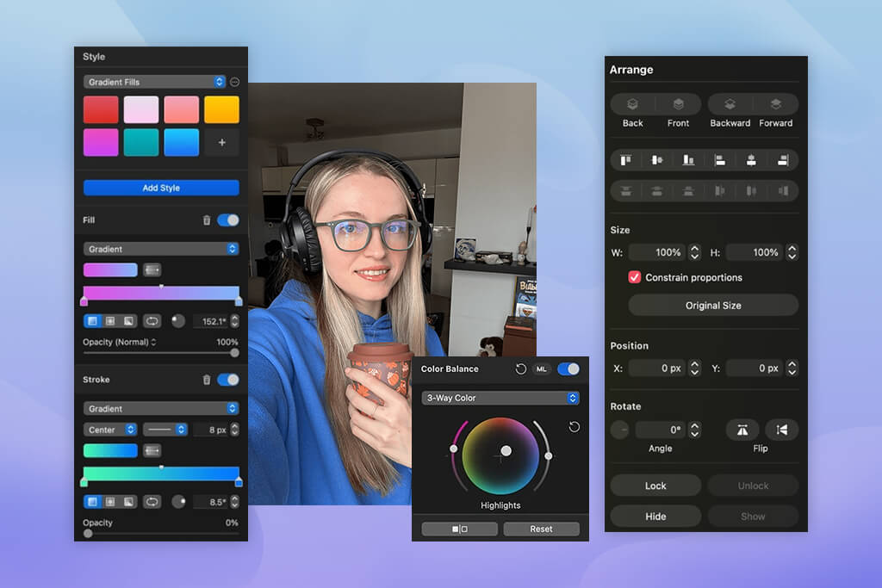Select radial gradient type for Stroke
This screenshot has width=882, height=588.
coord(110,501)
